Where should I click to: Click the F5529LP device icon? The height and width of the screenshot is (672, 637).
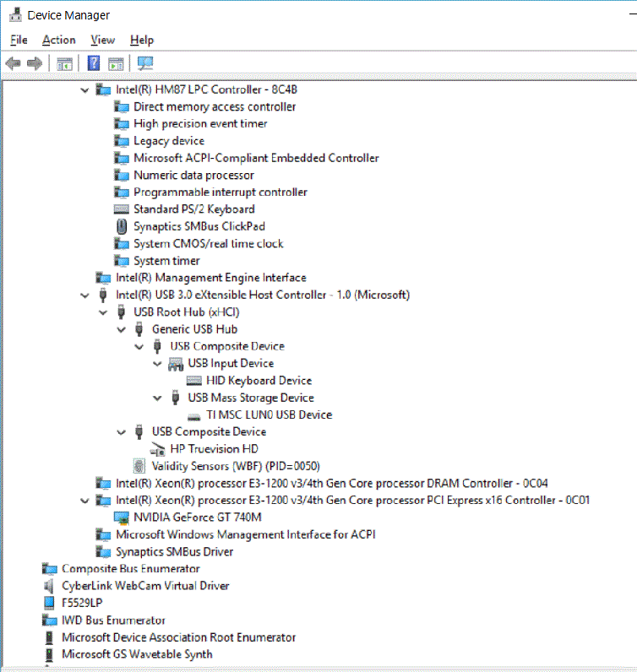coord(49,603)
